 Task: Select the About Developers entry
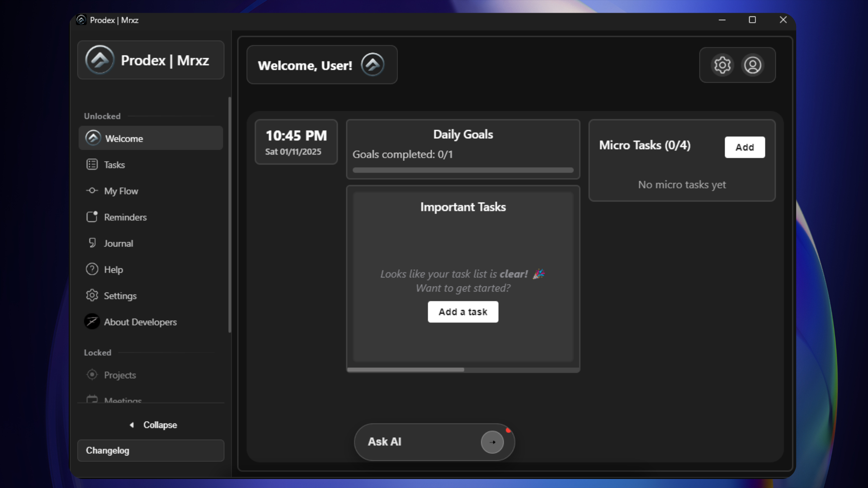point(141,322)
